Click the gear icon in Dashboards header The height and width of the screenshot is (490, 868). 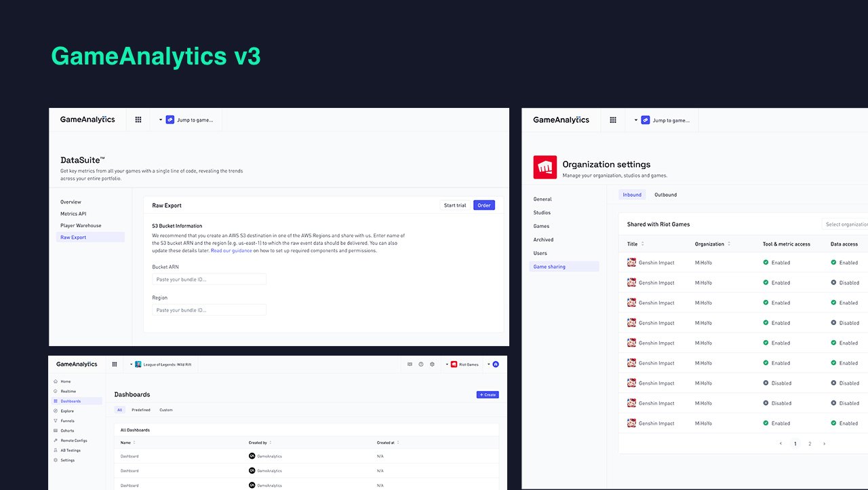tap(433, 364)
